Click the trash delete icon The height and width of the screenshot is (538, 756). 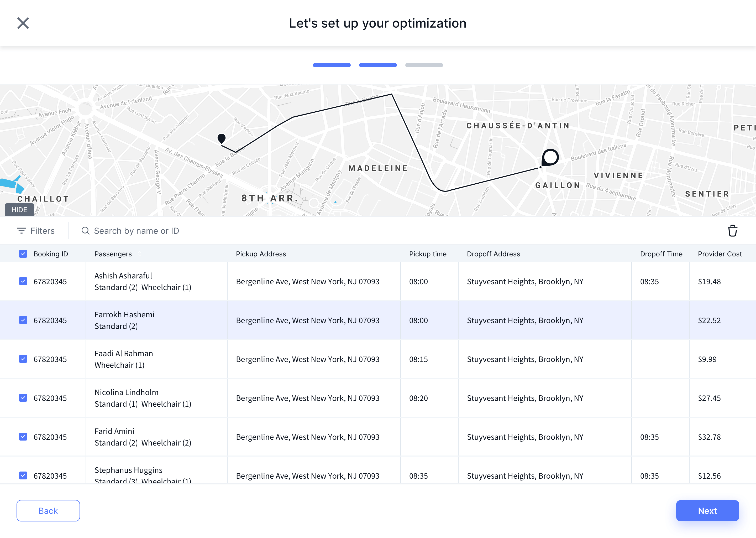pyautogui.click(x=732, y=231)
